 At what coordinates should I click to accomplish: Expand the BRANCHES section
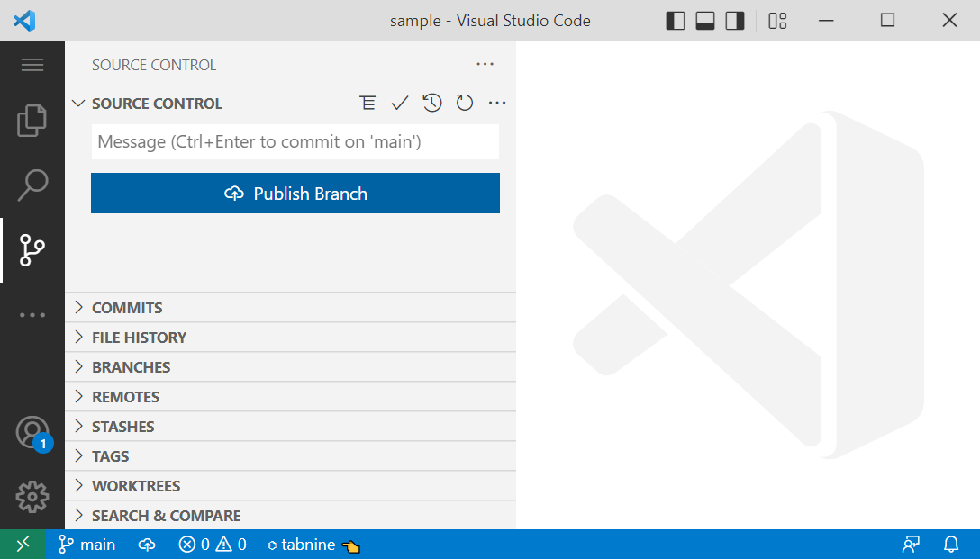point(131,367)
